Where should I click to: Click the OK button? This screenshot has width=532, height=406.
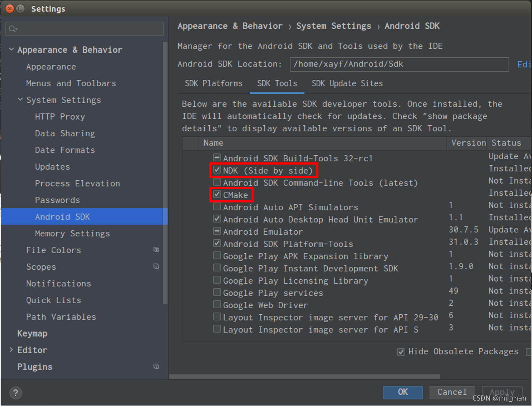pyautogui.click(x=403, y=392)
